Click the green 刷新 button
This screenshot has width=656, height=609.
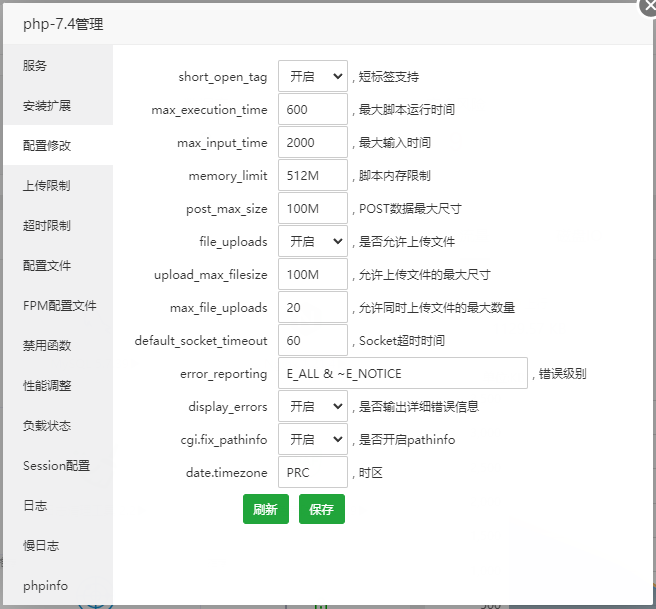[x=265, y=509]
